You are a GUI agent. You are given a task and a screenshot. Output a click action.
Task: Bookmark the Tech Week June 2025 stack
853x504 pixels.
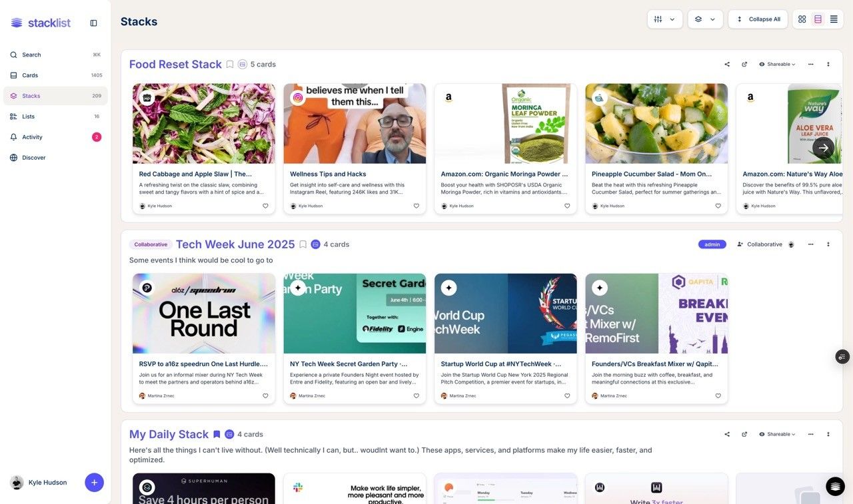pyautogui.click(x=303, y=244)
